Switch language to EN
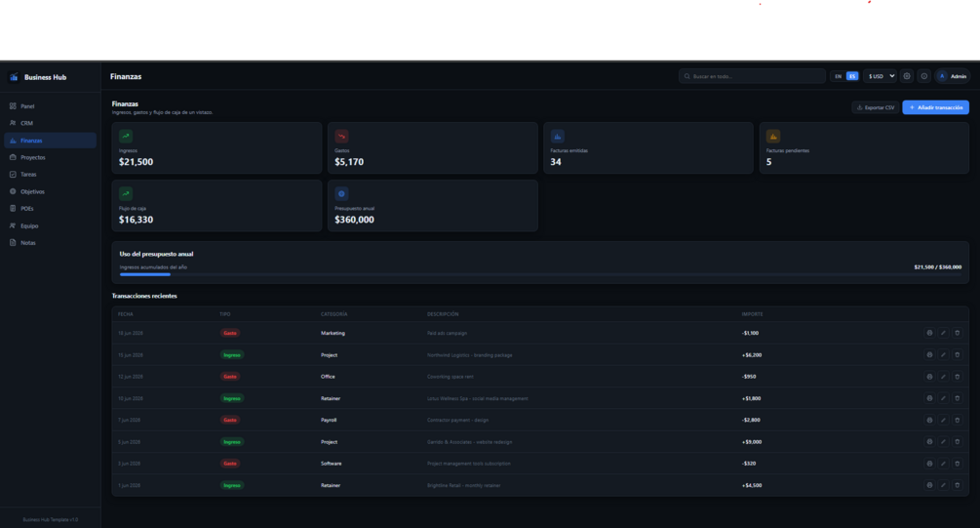The image size is (980, 528). tap(839, 76)
